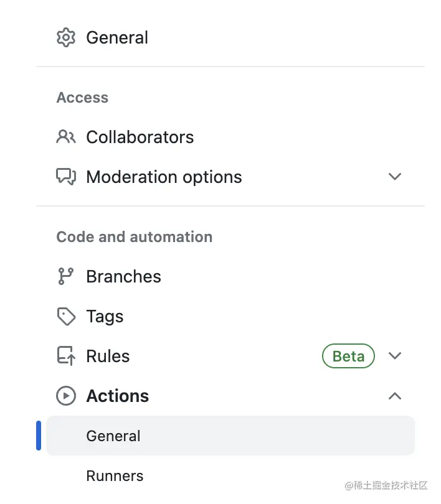Select General under the Actions section

pyautogui.click(x=113, y=436)
